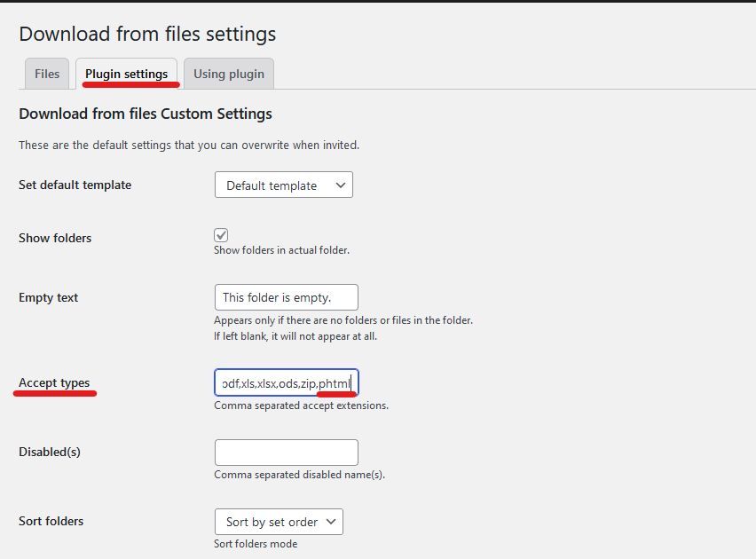Image resolution: width=756 pixels, height=559 pixels.
Task: Click the Empty text input field
Action: (286, 297)
